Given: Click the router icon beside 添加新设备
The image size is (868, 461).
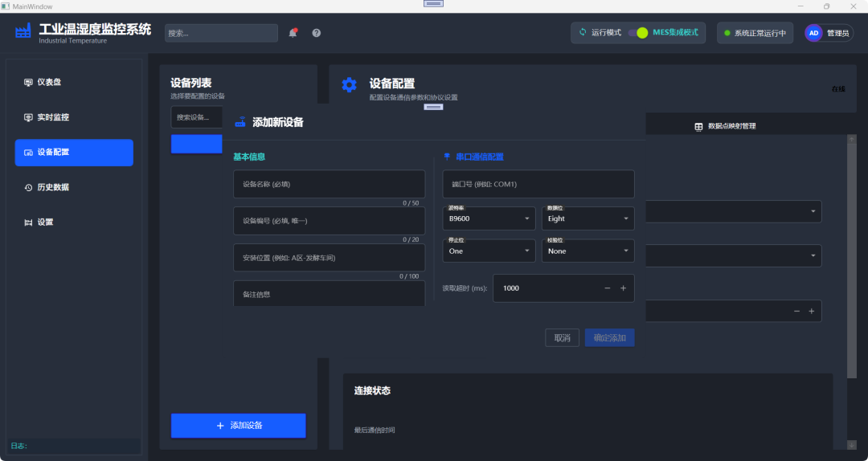Looking at the screenshot, I should [x=240, y=122].
